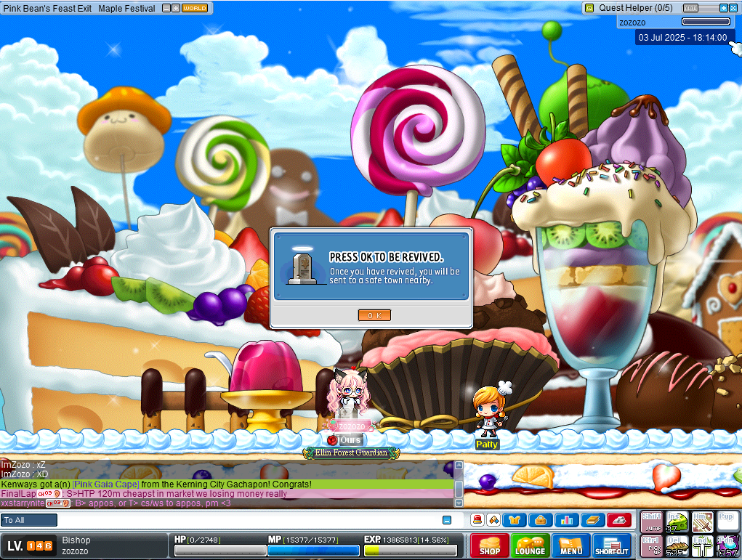Click the minimap minus button
Screen dimensions: 742x560
click(x=166, y=8)
